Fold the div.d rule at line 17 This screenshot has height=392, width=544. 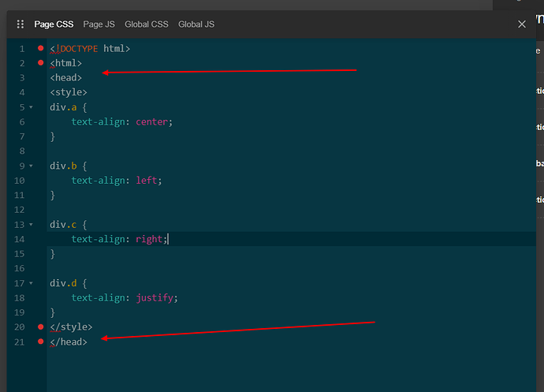31,283
